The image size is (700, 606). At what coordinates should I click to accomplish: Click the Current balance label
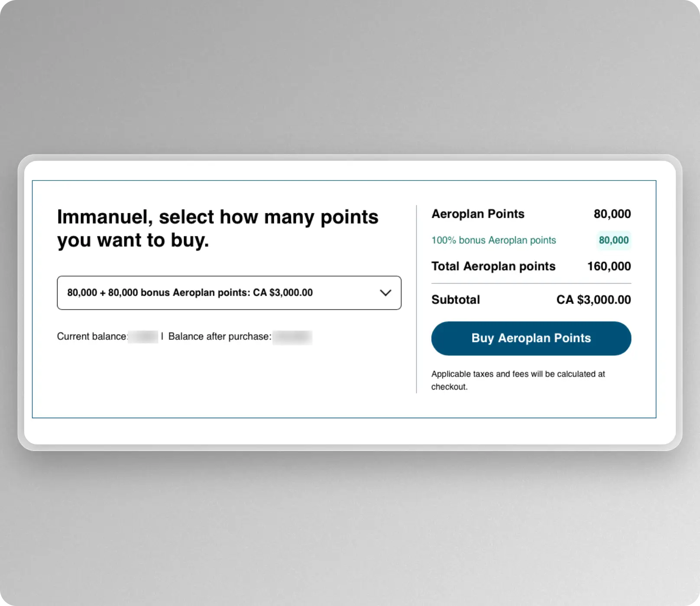point(91,336)
